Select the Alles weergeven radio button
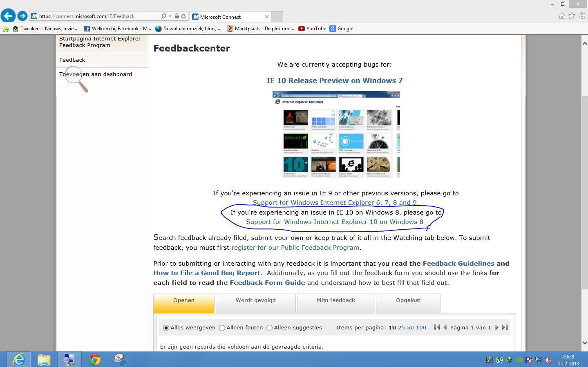This screenshot has height=367, width=588. pos(166,328)
